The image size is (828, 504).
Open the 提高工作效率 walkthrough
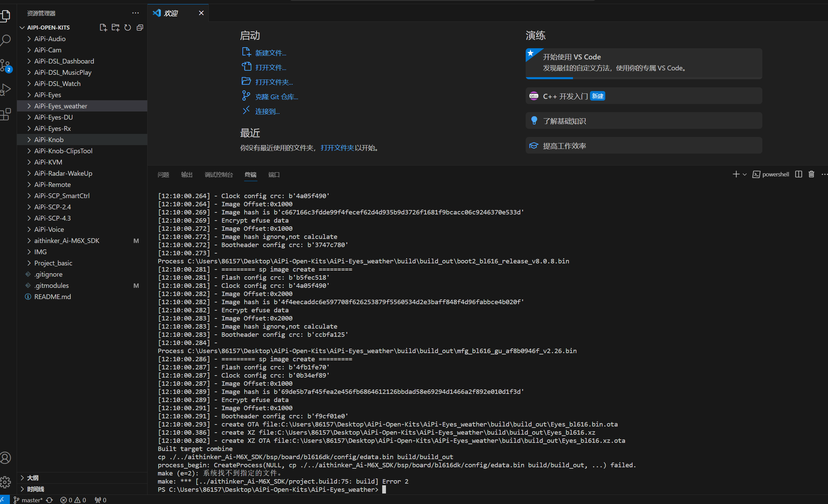644,146
